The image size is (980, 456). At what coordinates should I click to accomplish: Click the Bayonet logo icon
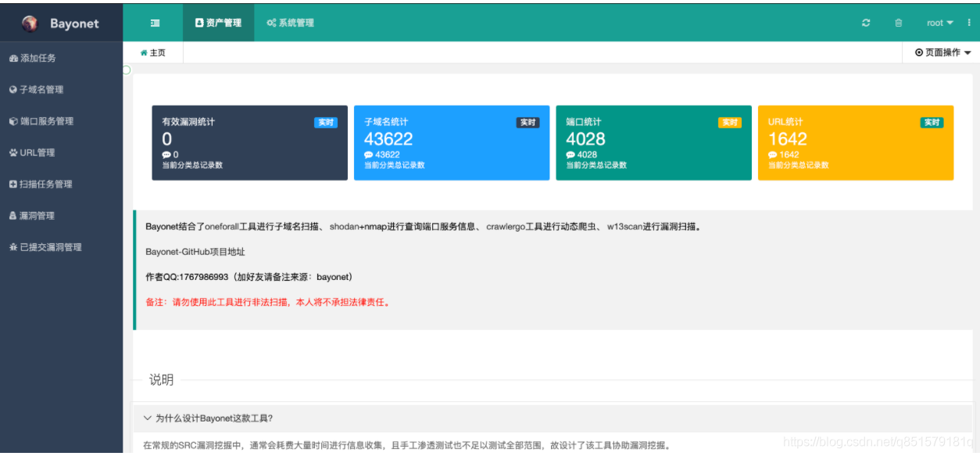pyautogui.click(x=30, y=23)
